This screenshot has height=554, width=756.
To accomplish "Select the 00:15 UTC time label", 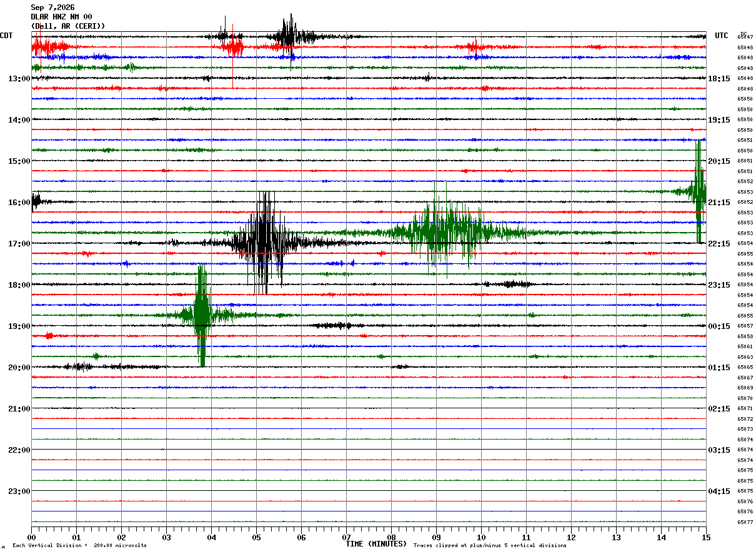I will 719,326.
